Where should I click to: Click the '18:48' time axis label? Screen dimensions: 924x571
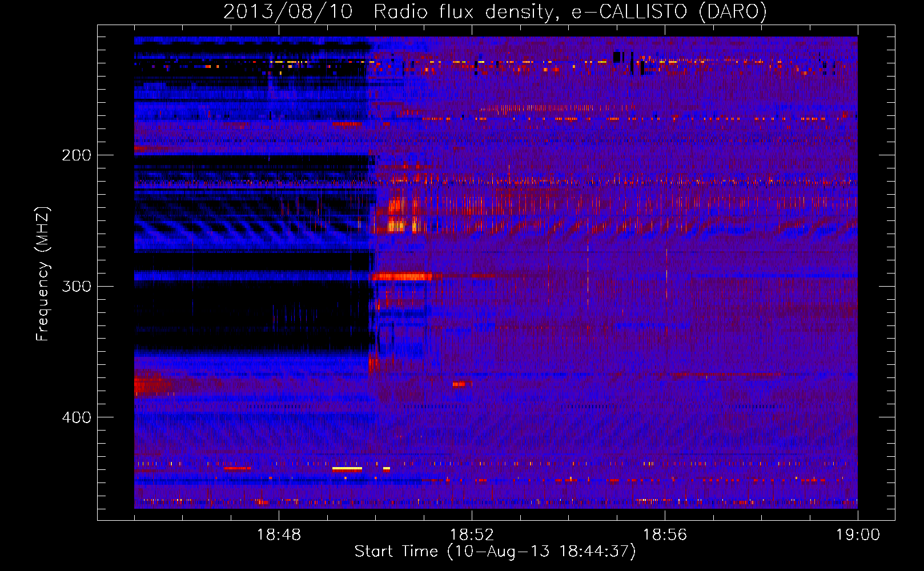pyautogui.click(x=279, y=535)
